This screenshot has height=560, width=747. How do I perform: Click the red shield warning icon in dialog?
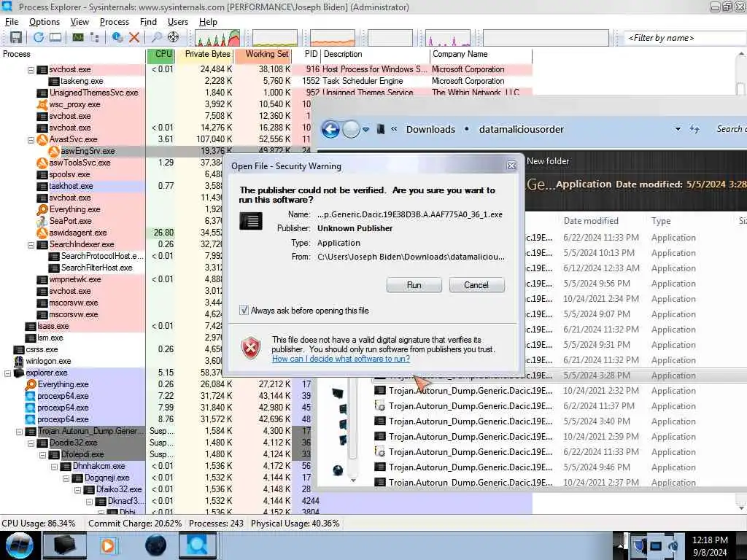(251, 348)
